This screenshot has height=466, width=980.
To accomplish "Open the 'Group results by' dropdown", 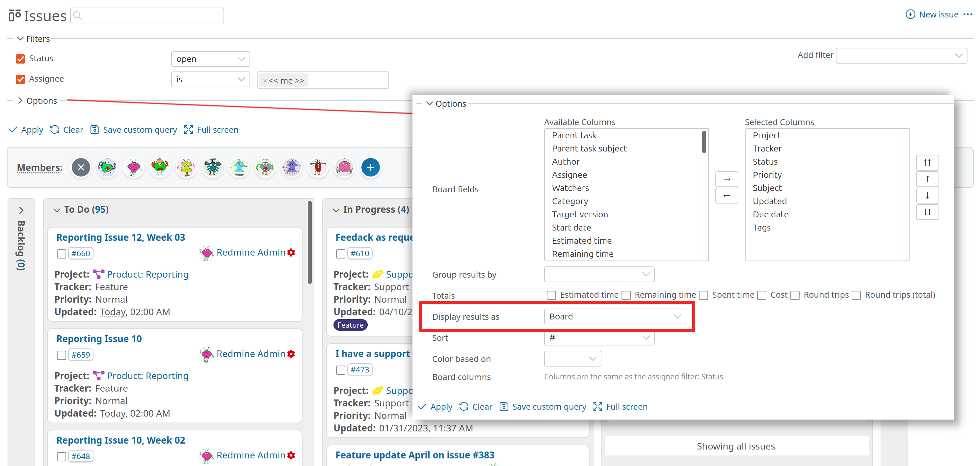I will 599,274.
